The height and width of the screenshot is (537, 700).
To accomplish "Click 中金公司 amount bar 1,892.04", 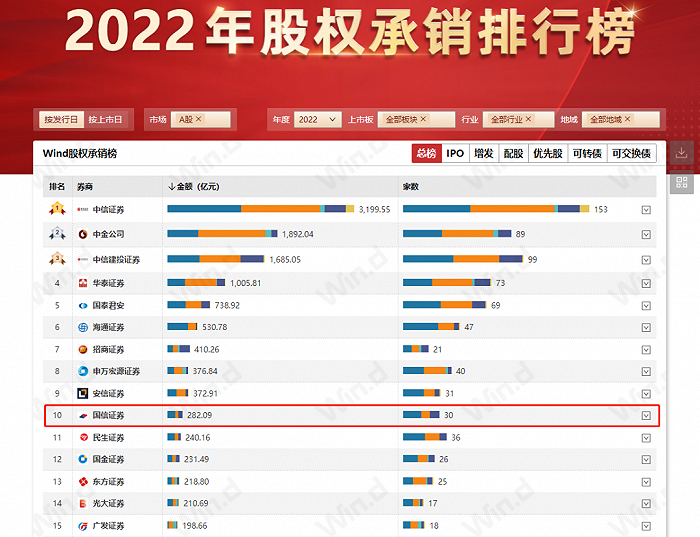I will tap(222, 233).
